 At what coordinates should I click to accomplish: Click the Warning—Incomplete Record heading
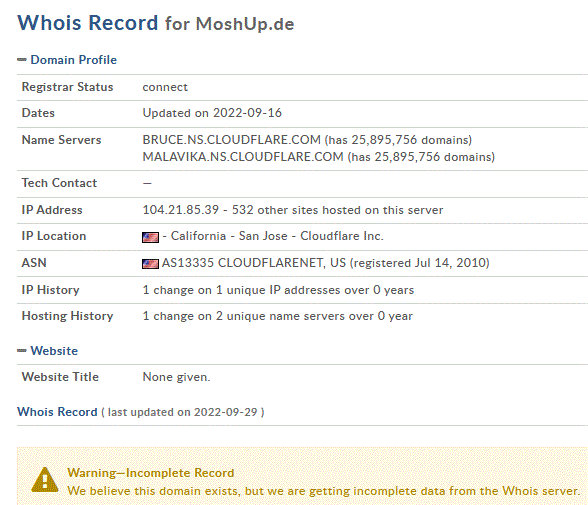pos(151,473)
